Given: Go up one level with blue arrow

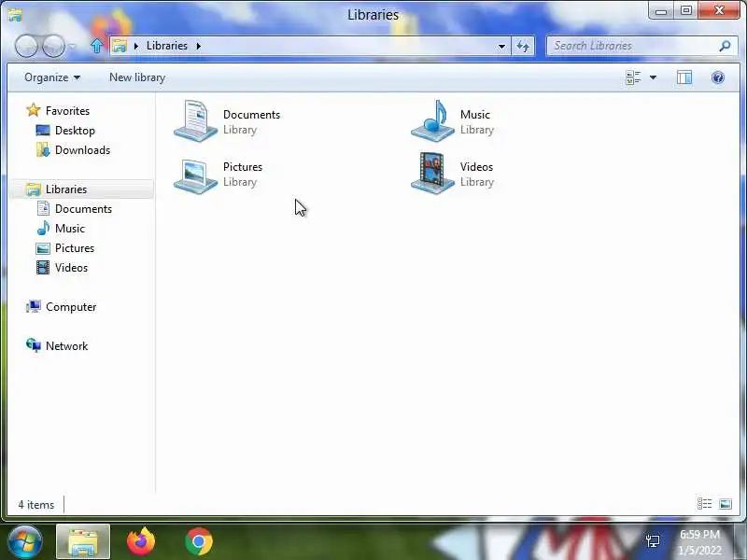Looking at the screenshot, I should pyautogui.click(x=97, y=46).
